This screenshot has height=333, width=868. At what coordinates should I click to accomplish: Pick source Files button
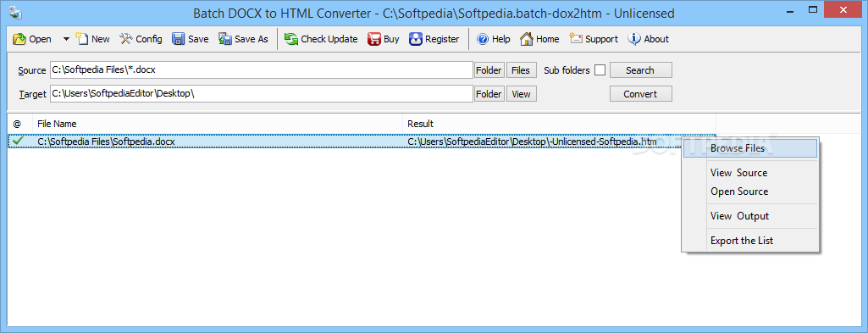pos(521,70)
